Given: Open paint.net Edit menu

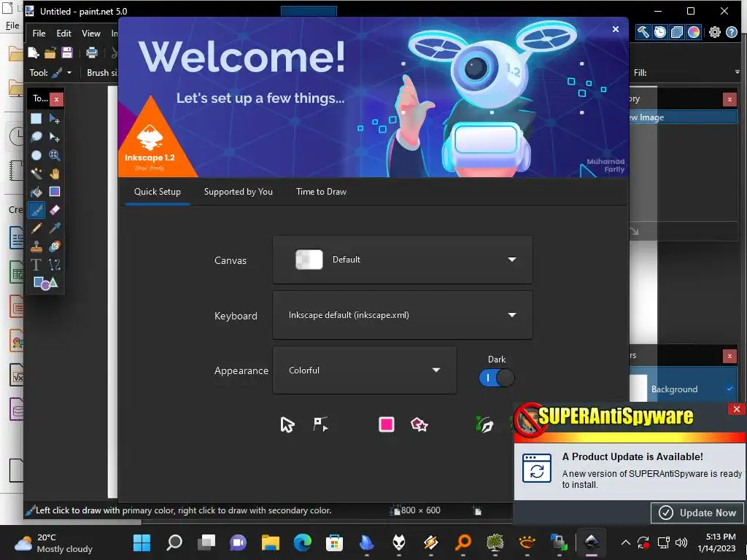Looking at the screenshot, I should pos(63,34).
